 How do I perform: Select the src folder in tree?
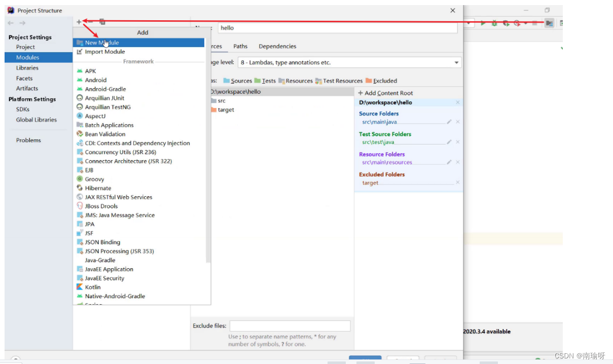click(x=221, y=101)
